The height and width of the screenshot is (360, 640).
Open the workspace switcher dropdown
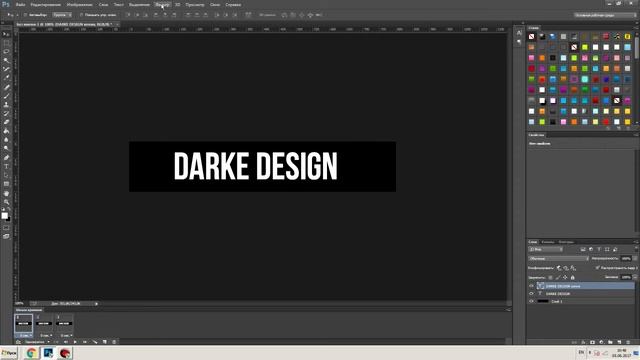click(x=605, y=15)
